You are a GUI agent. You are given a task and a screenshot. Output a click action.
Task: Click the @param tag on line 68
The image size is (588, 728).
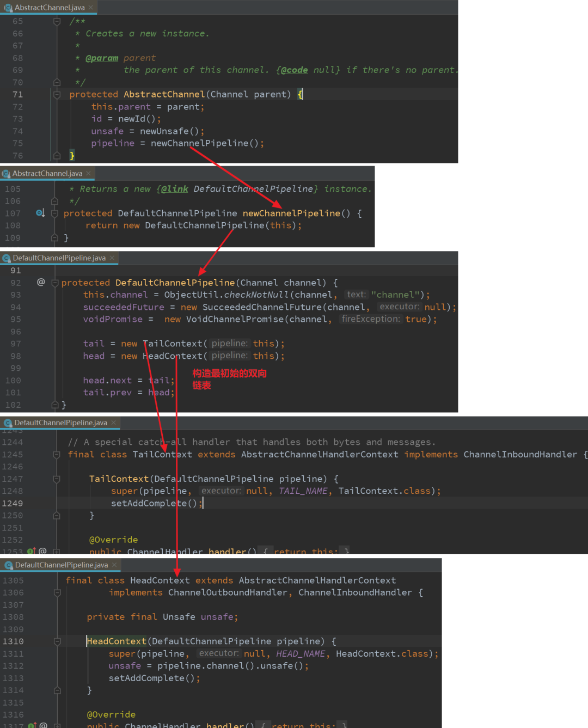[102, 58]
